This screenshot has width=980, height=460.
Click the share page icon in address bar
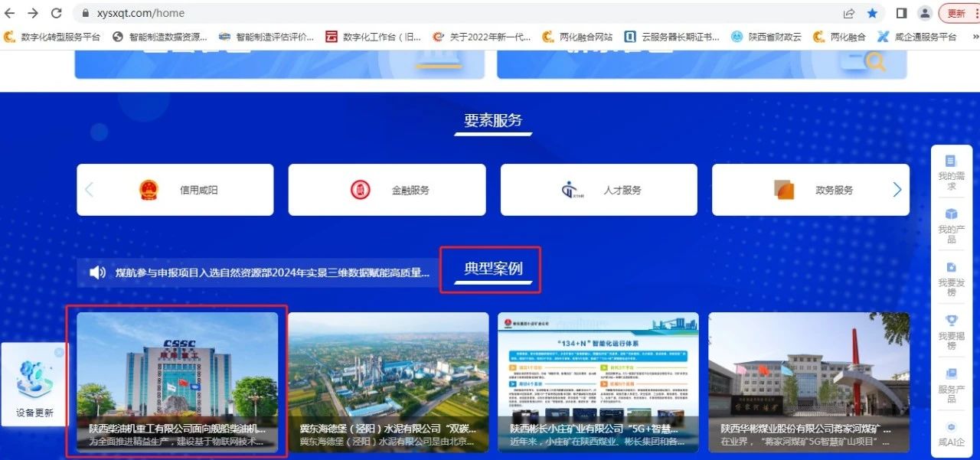click(849, 13)
